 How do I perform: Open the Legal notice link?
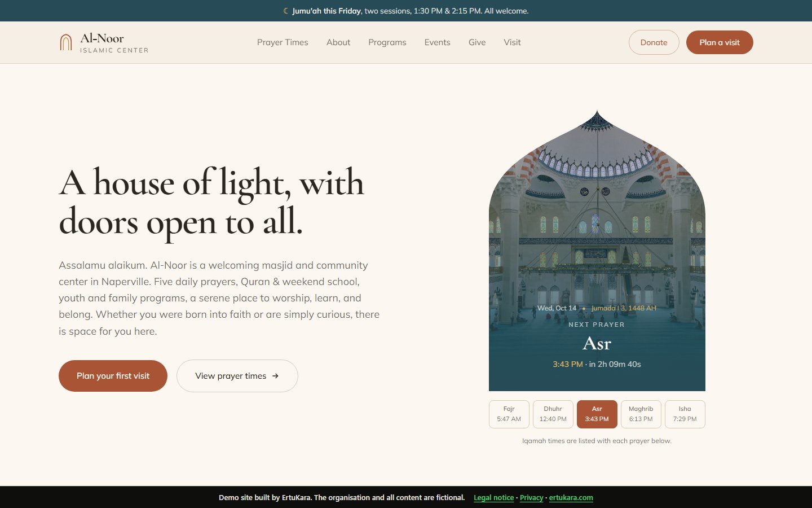coord(493,498)
